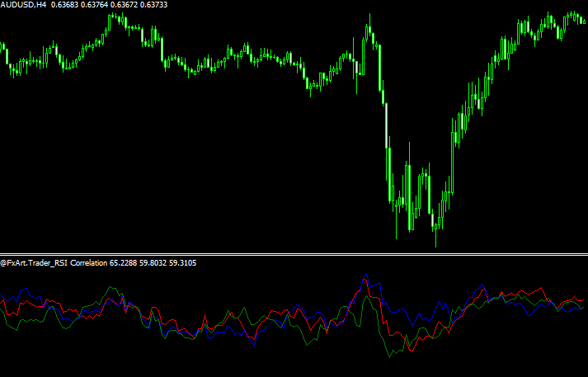588x377 pixels.
Task: Select the FxArt.Trader_RSI Correlation indicator label
Action: point(54,263)
